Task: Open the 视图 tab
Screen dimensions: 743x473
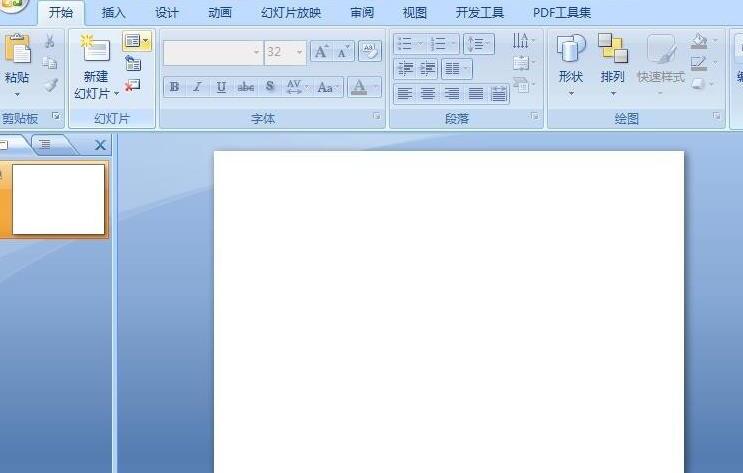Action: pyautogui.click(x=415, y=13)
